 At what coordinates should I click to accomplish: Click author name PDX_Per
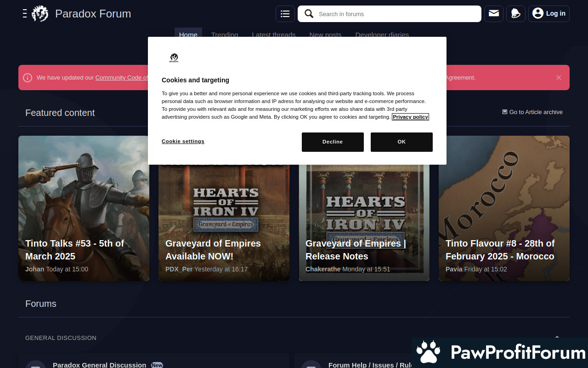coord(179,269)
